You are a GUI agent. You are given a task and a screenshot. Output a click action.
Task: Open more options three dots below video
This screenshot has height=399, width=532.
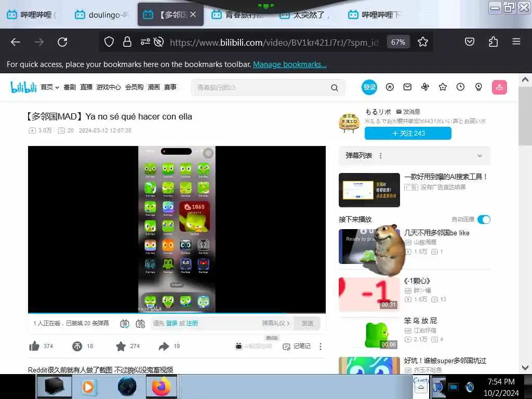[320, 346]
